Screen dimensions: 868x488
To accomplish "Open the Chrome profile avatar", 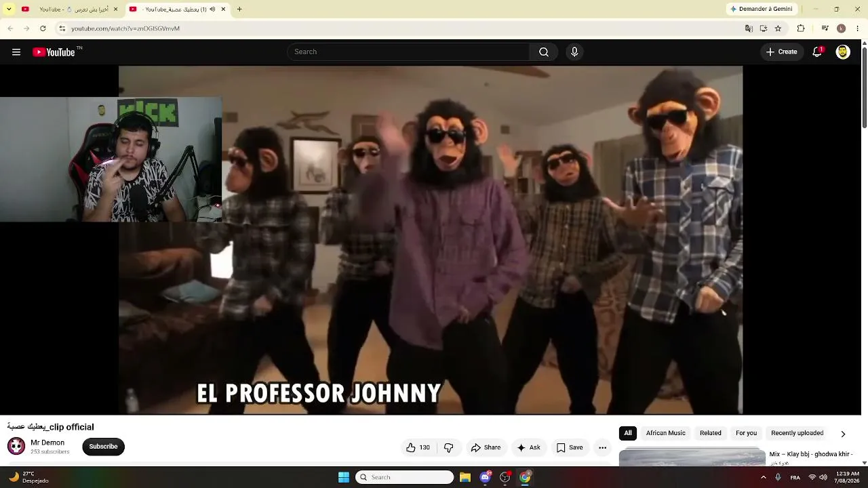I will click(x=841, y=28).
